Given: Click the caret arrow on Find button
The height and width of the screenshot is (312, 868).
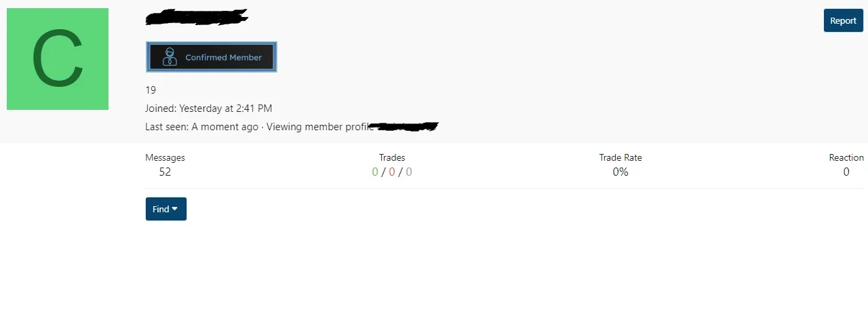Looking at the screenshot, I should [175, 209].
